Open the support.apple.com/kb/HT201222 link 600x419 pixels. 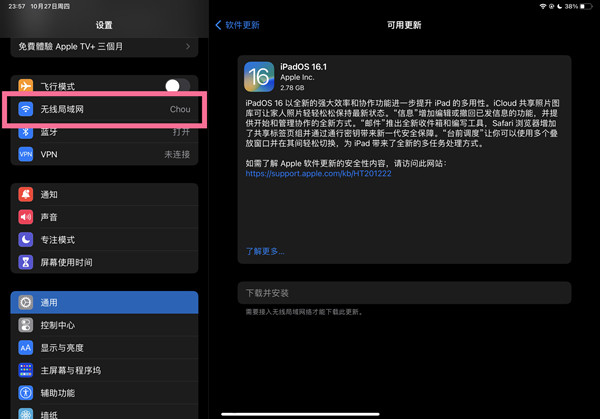[x=318, y=173]
